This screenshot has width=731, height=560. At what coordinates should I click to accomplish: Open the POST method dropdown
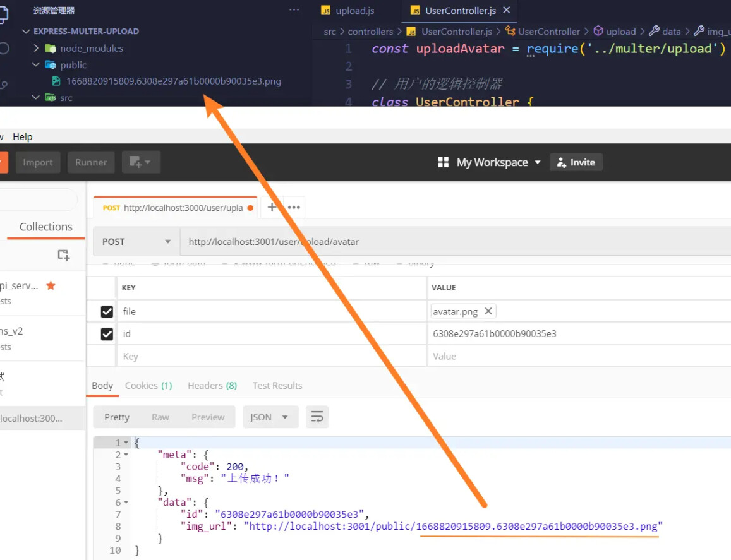(x=136, y=241)
